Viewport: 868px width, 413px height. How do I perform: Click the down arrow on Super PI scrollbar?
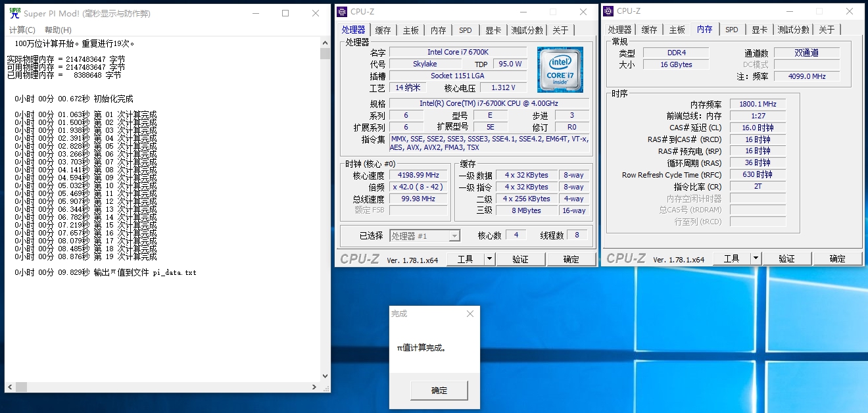tap(325, 376)
